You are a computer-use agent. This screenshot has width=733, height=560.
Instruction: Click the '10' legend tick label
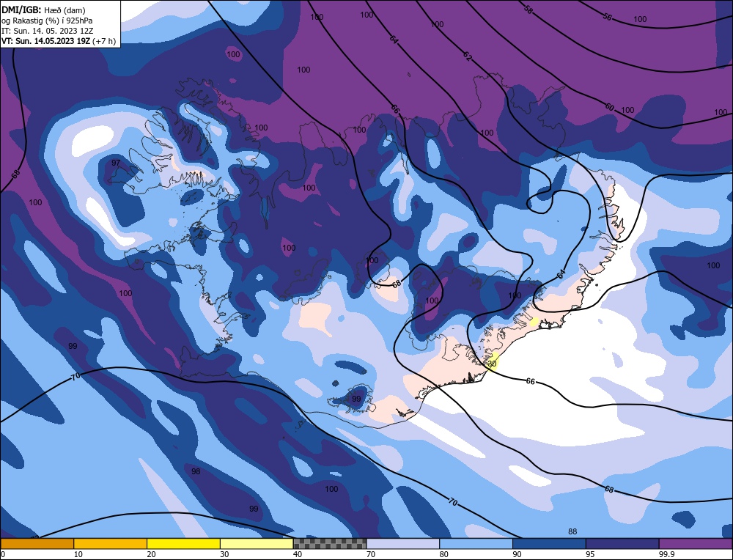coord(78,554)
